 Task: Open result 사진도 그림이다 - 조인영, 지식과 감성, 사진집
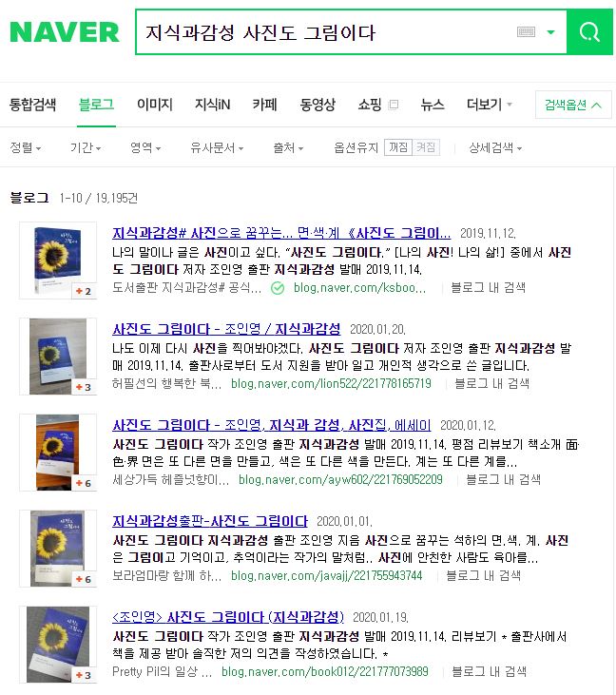point(272,426)
